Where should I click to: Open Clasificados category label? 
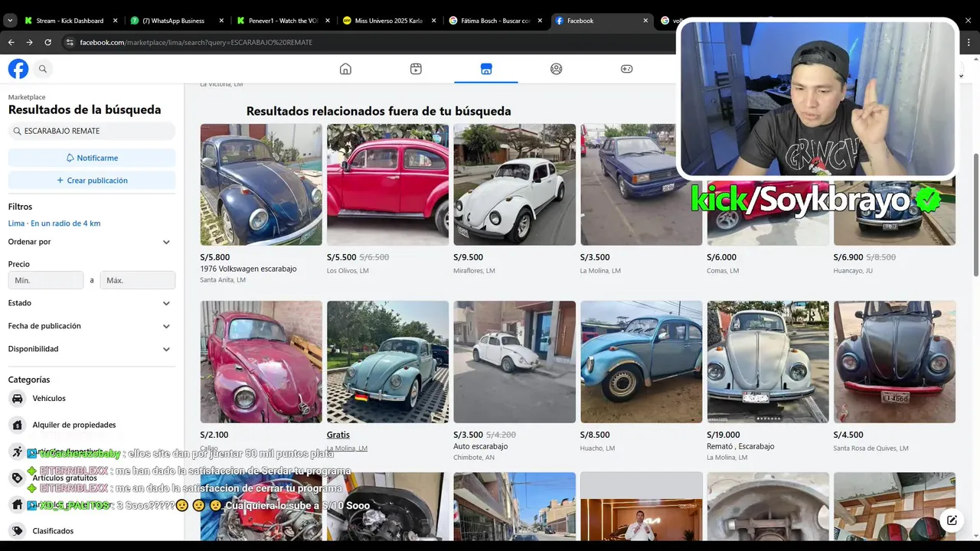point(53,530)
